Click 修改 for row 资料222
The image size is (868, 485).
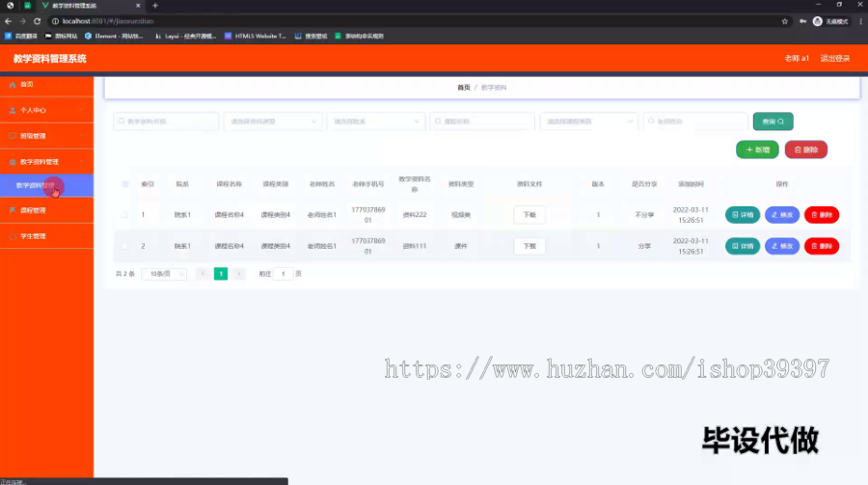pyautogui.click(x=781, y=215)
